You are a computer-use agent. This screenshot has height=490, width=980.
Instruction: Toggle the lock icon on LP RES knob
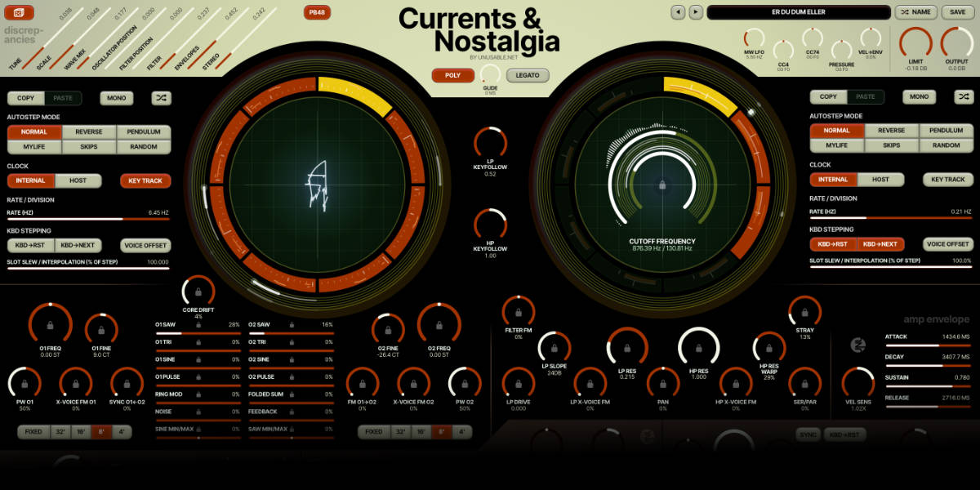click(x=626, y=350)
